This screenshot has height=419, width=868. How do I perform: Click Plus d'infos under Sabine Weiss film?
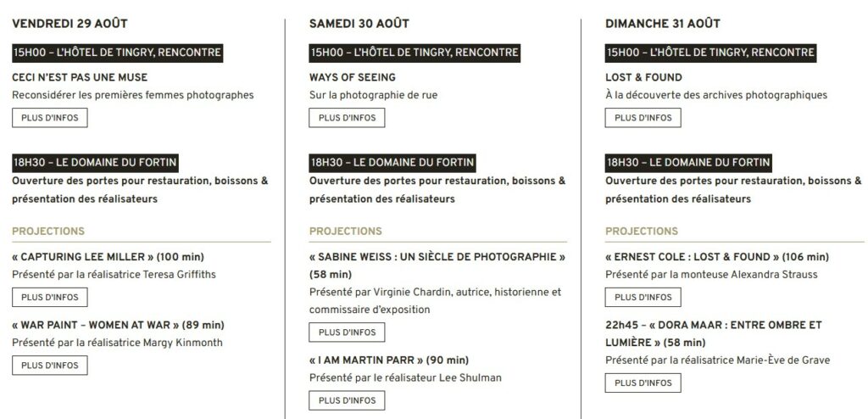tap(347, 332)
